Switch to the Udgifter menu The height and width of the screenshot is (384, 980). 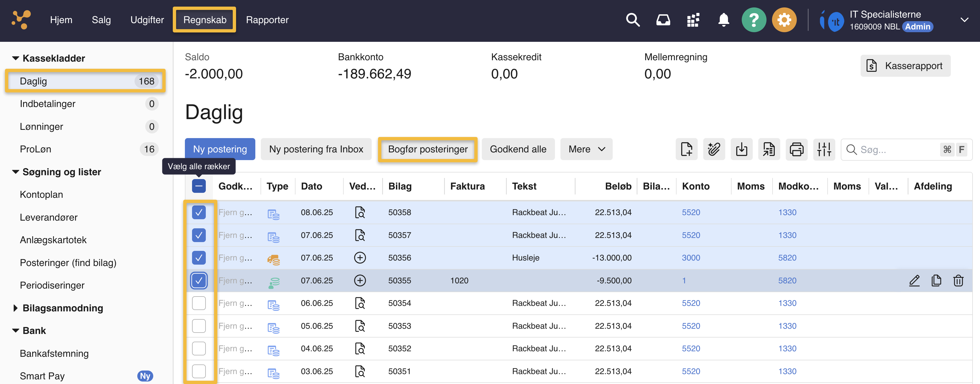147,20
